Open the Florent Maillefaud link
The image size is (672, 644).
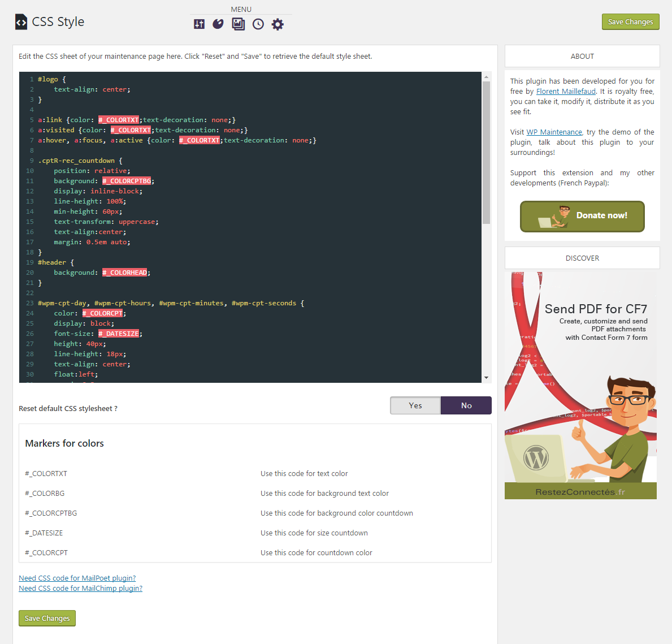[566, 91]
